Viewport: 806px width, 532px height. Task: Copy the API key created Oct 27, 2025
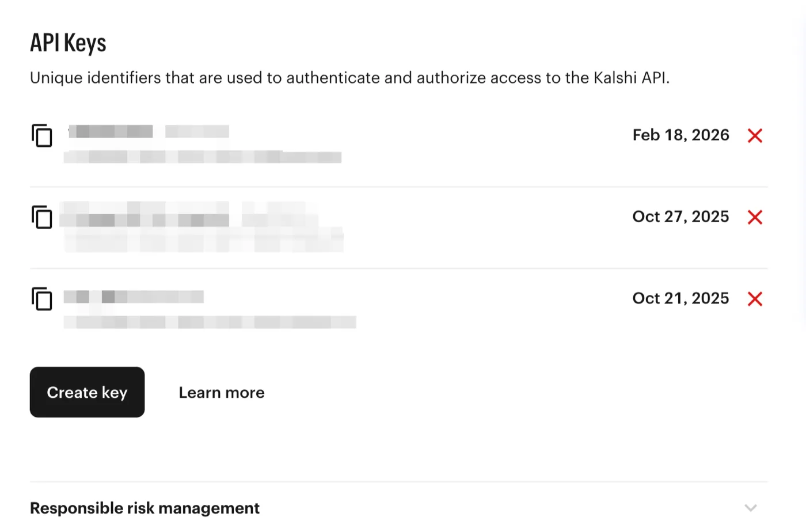click(42, 217)
